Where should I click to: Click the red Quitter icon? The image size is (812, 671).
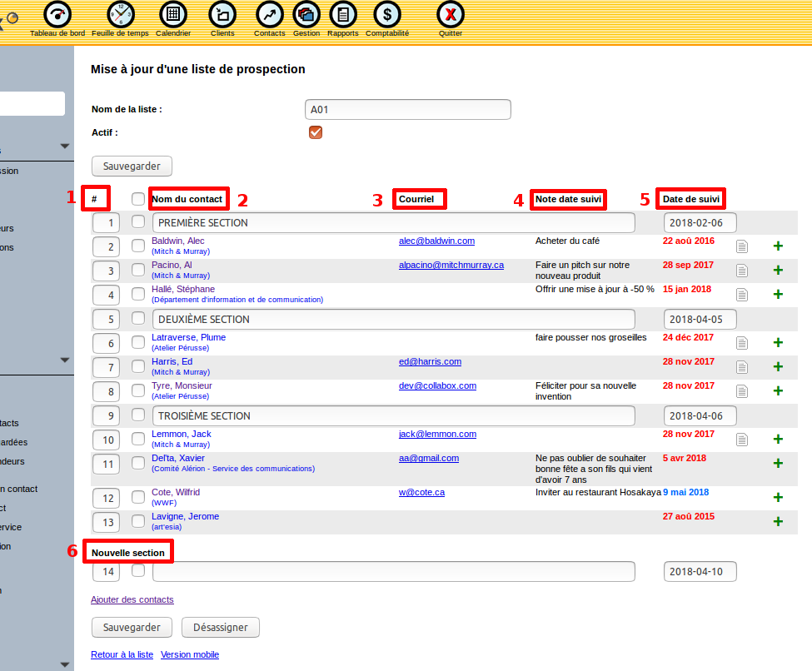pos(451,15)
